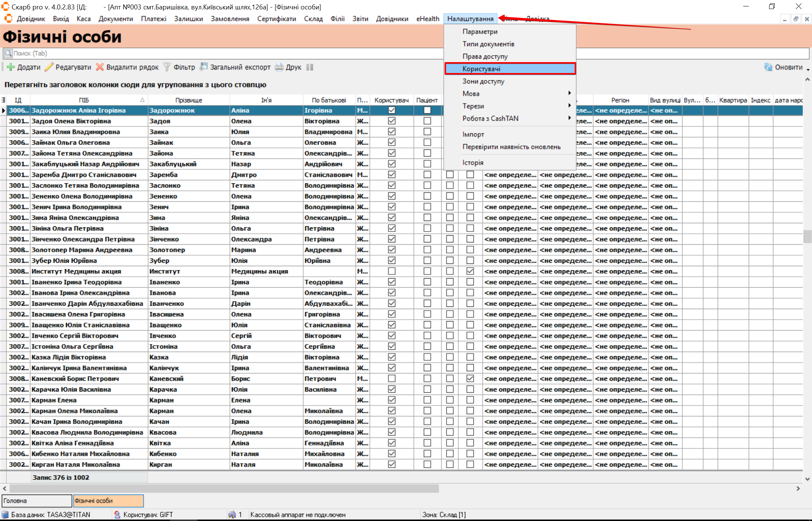812x521 pixels.
Task: Click the pencil Редагувати icon
Action: pyautogui.click(x=49, y=67)
